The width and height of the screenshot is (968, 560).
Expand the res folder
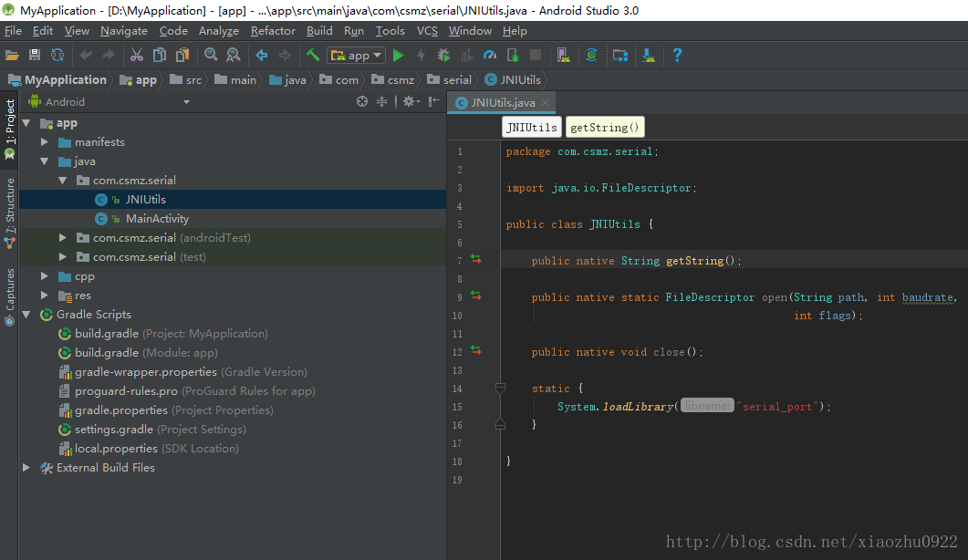coord(45,296)
